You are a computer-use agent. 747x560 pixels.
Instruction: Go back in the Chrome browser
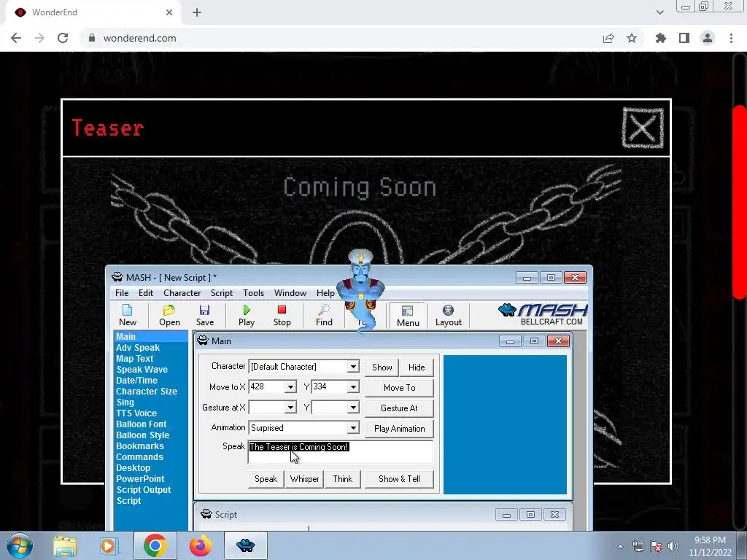[x=16, y=38]
